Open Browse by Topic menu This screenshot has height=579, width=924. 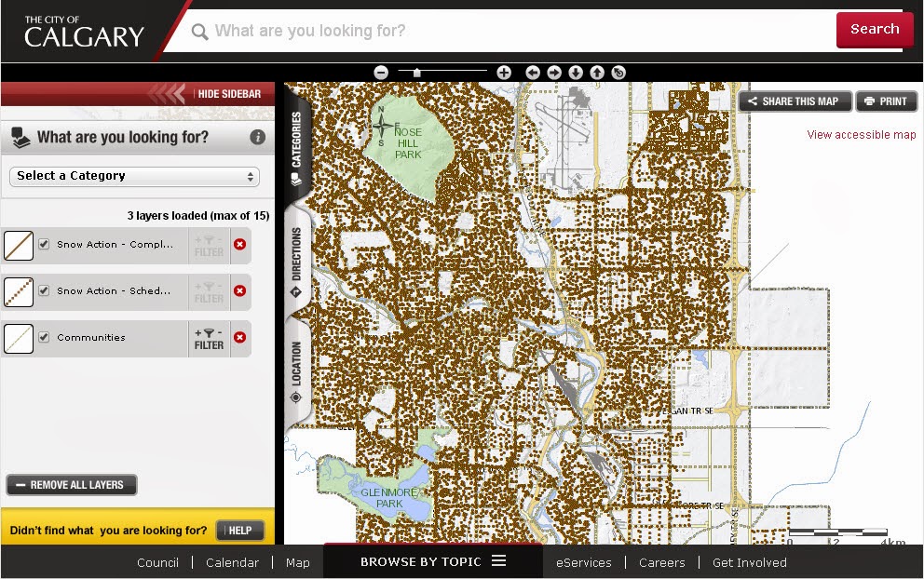coord(433,561)
